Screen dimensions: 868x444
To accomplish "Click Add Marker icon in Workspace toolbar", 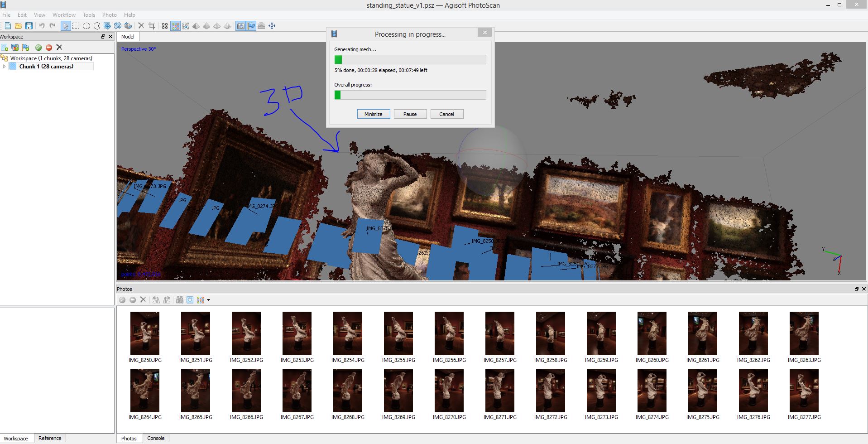I will (x=25, y=47).
